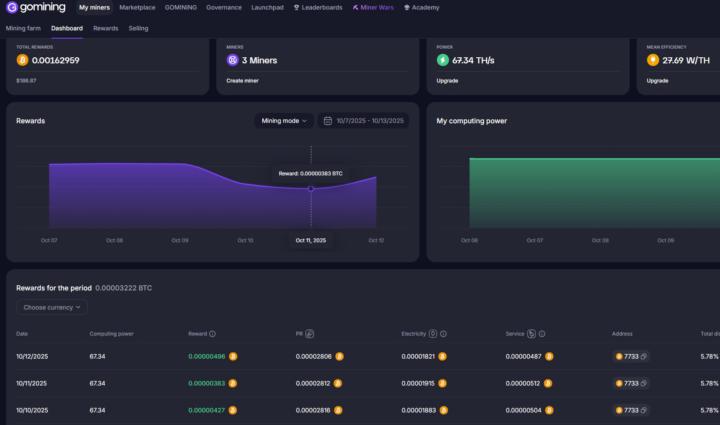Click the Oct 11, 2025 axis label
Viewport: 720px width, 425px height.
pos(311,240)
